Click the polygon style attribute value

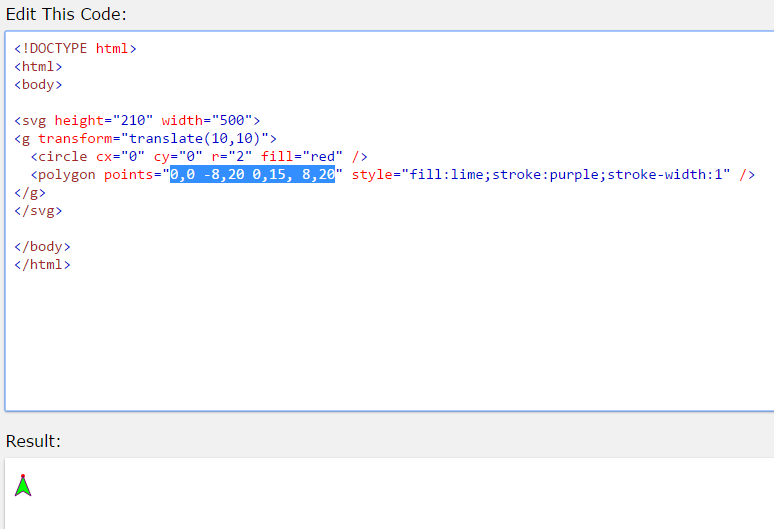tap(566, 174)
